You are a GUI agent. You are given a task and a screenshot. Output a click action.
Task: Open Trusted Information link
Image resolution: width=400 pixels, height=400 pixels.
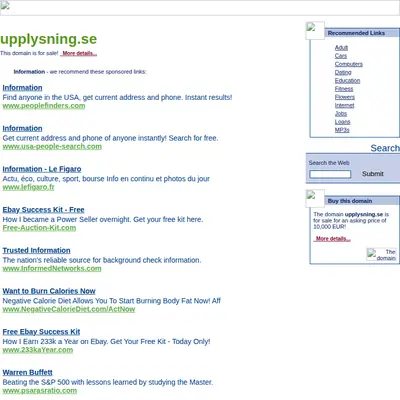36,250
